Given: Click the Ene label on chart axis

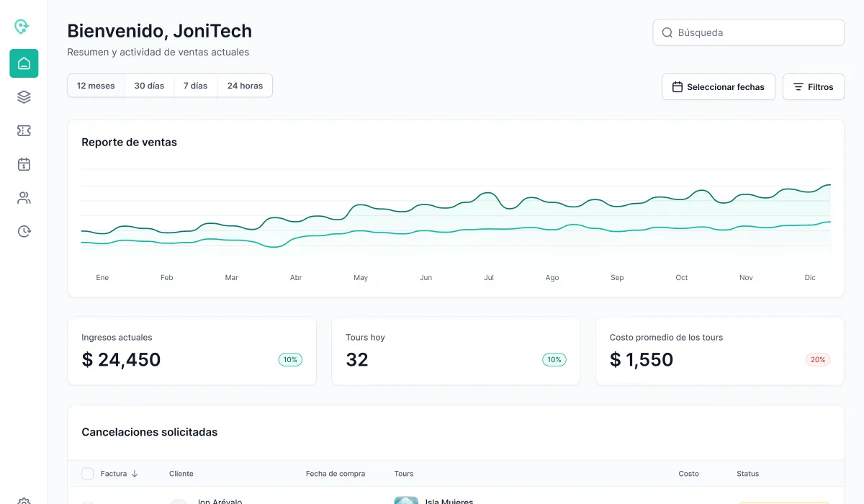Looking at the screenshot, I should [102, 278].
